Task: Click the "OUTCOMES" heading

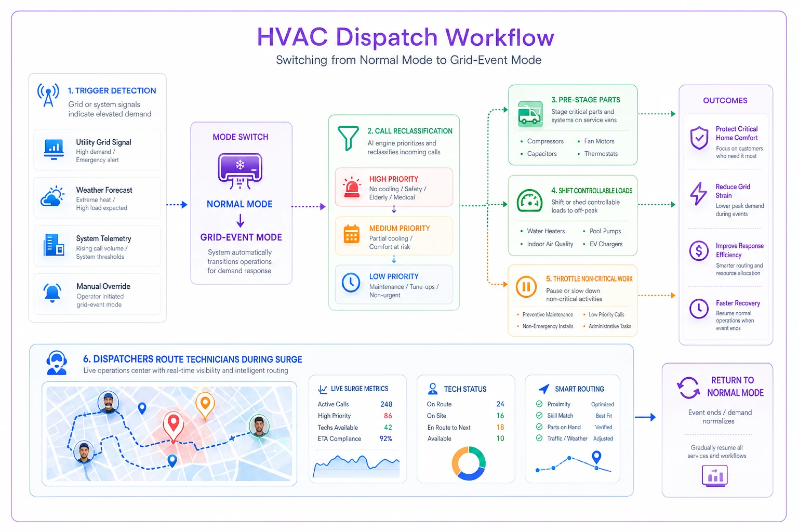Action: coord(725,101)
